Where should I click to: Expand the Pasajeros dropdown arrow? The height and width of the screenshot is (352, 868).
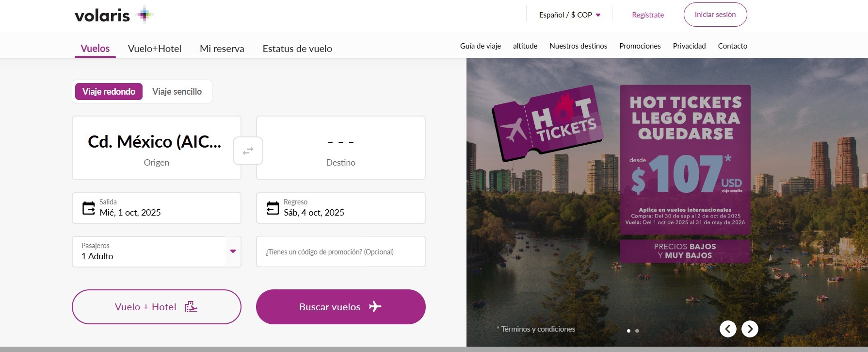233,251
